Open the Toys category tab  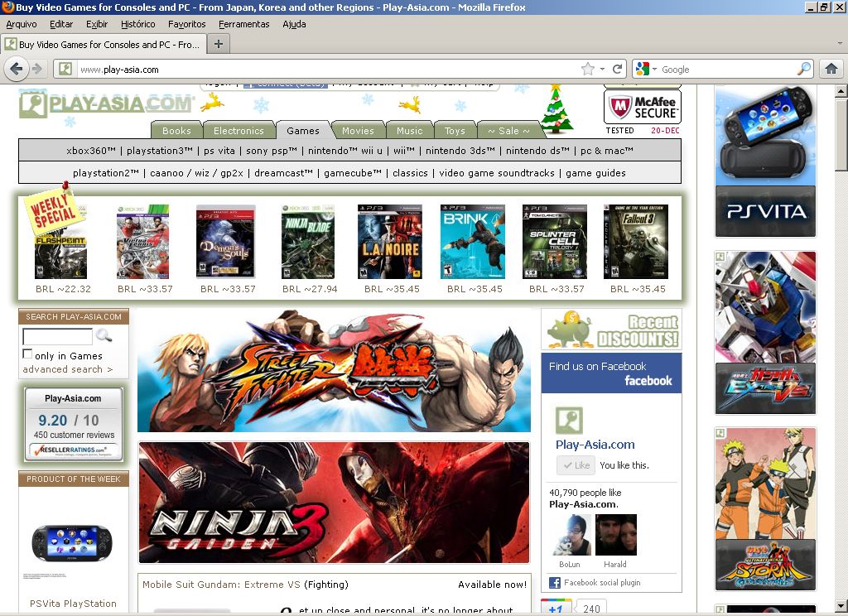coord(455,131)
